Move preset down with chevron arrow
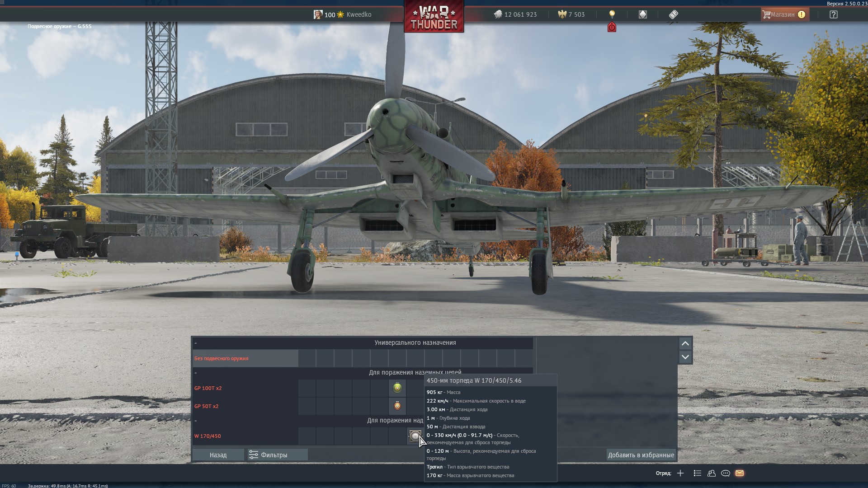The image size is (868, 488). (x=685, y=357)
